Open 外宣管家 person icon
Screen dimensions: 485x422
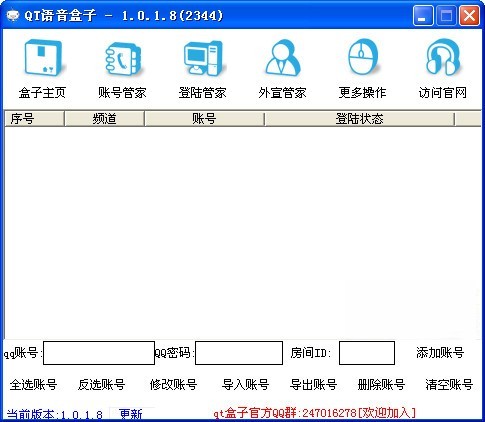coord(282,58)
